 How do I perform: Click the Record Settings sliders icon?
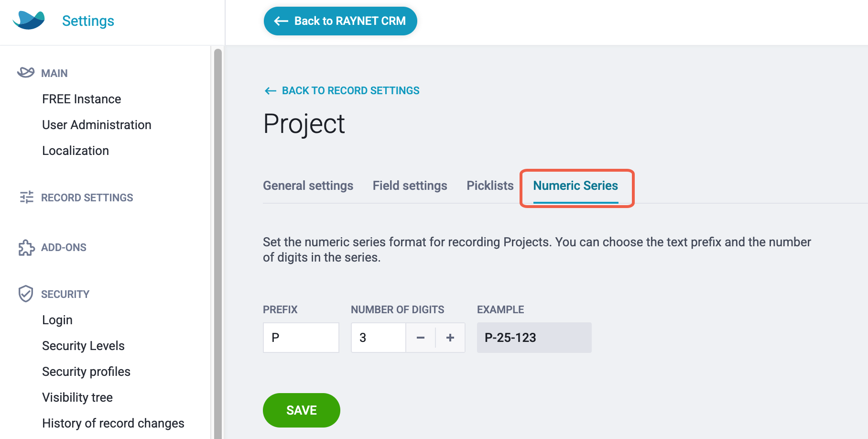click(27, 197)
